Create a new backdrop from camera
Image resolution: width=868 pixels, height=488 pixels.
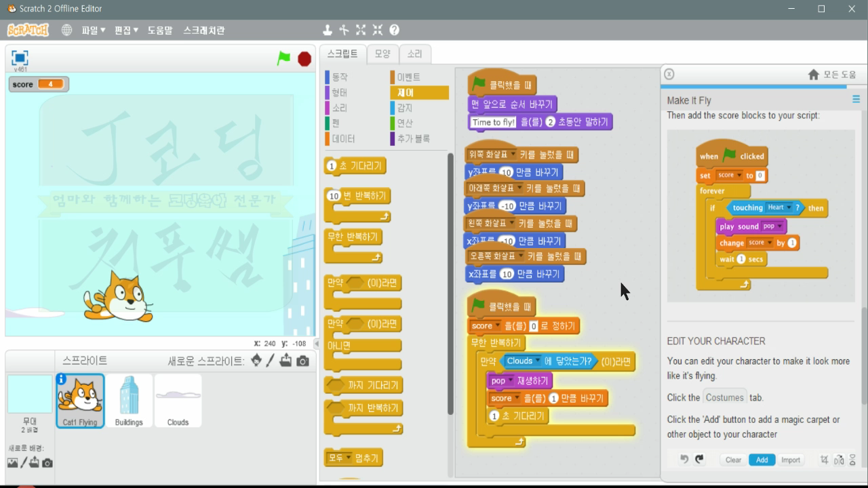[x=47, y=463]
